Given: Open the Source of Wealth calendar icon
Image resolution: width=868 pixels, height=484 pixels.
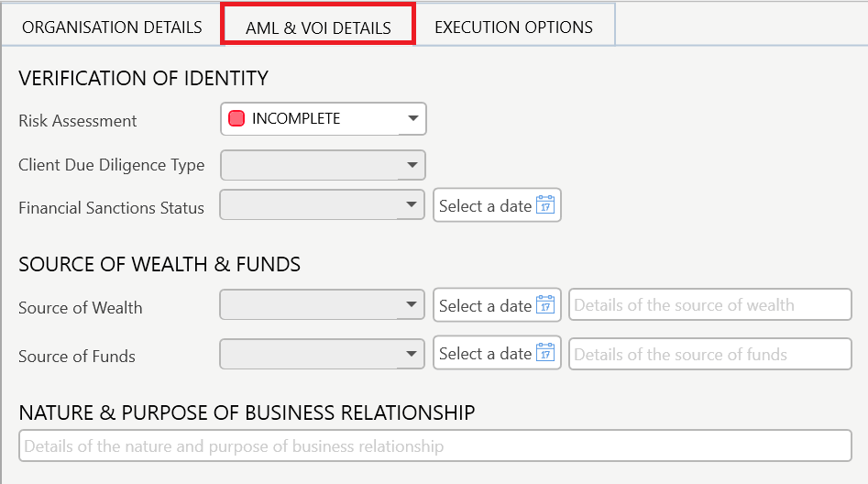Looking at the screenshot, I should 545,305.
